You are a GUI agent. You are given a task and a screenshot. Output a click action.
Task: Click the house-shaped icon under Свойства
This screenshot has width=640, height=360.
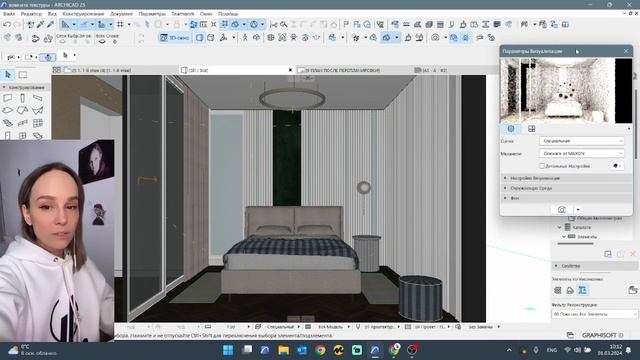[x=570, y=290]
